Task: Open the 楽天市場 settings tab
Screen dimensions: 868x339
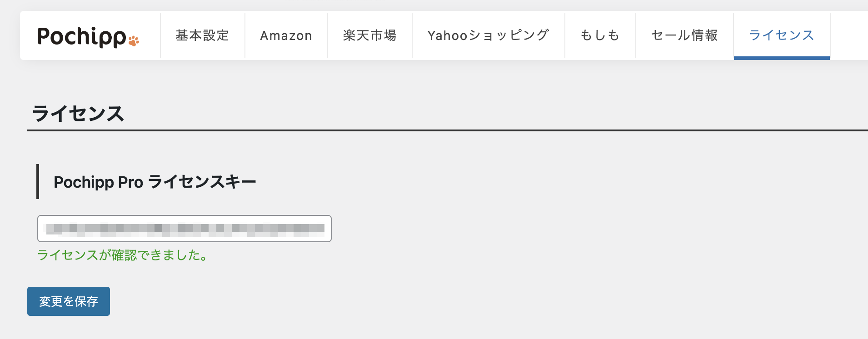Action: coord(369,35)
